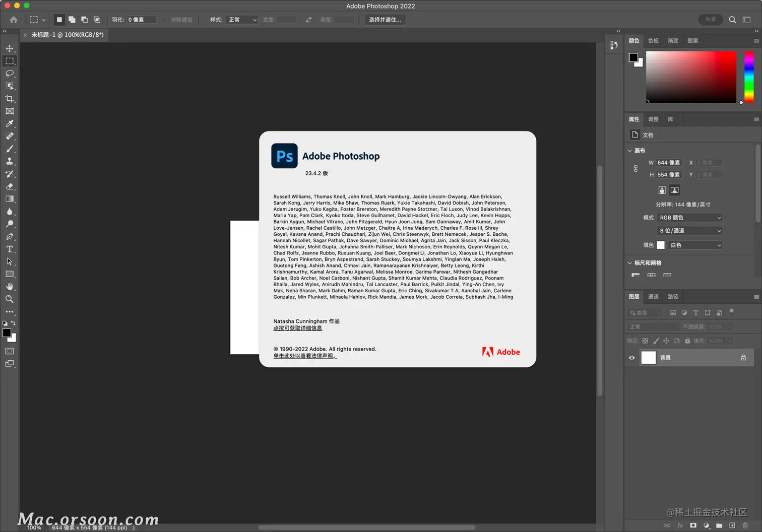This screenshot has width=762, height=532.
Task: Select the Brush tool
Action: click(10, 149)
